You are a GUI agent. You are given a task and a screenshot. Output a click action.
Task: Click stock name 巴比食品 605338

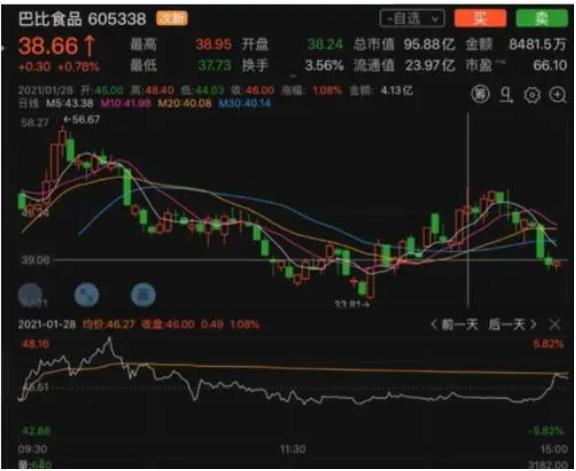coord(82,19)
